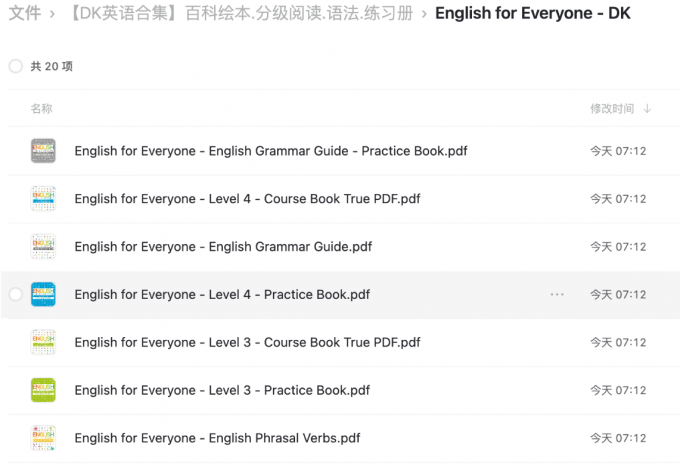
Task: Open Level 3 - Course Book True PDF.pdf
Action: tap(247, 342)
